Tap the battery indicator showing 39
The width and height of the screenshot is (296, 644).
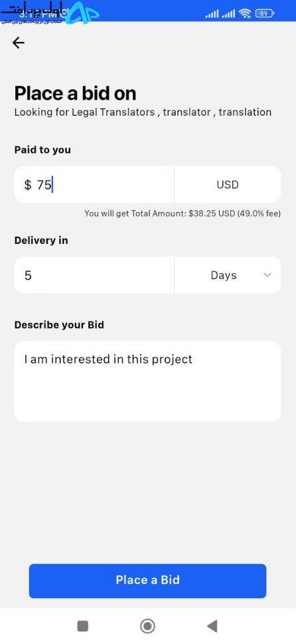tap(264, 13)
